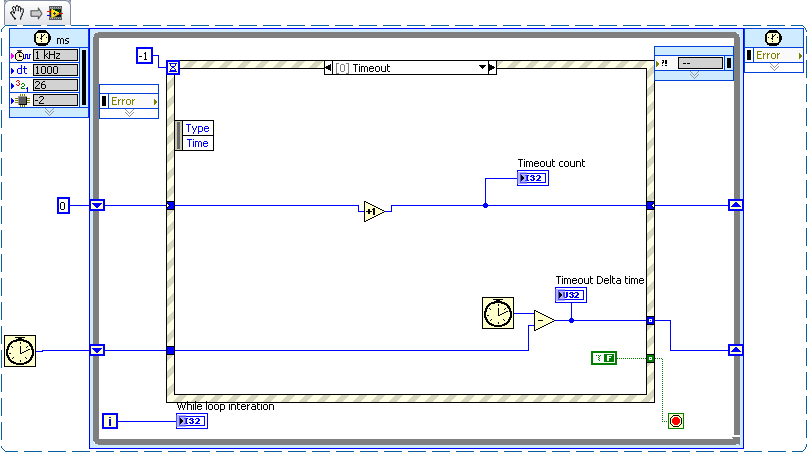Click the red stop loop condition terminal

676,421
